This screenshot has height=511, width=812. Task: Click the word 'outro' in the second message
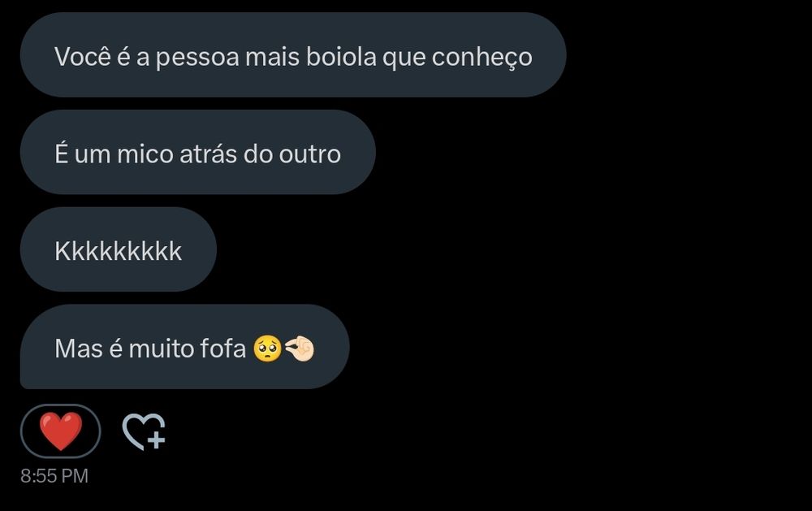(309, 154)
